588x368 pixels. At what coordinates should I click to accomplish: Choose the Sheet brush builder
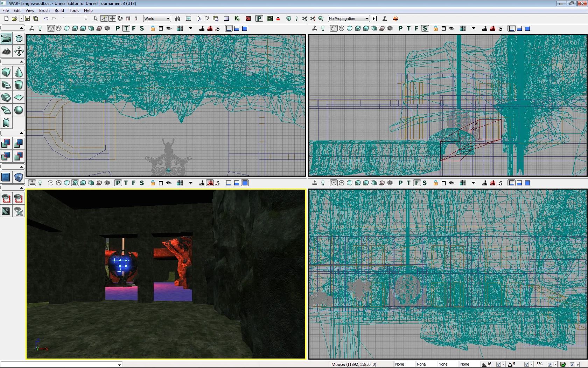(x=19, y=98)
